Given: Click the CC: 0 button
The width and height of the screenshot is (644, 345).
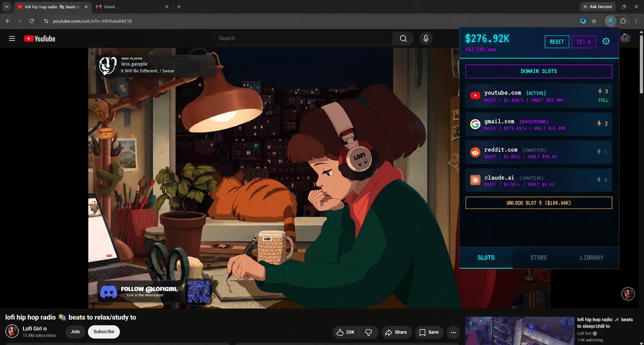Looking at the screenshot, I should point(584,42).
